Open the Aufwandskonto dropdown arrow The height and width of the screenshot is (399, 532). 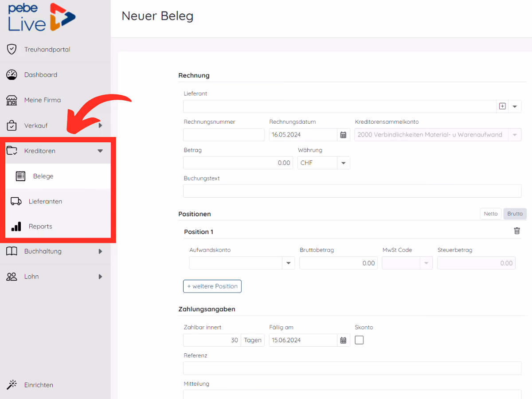[288, 263]
